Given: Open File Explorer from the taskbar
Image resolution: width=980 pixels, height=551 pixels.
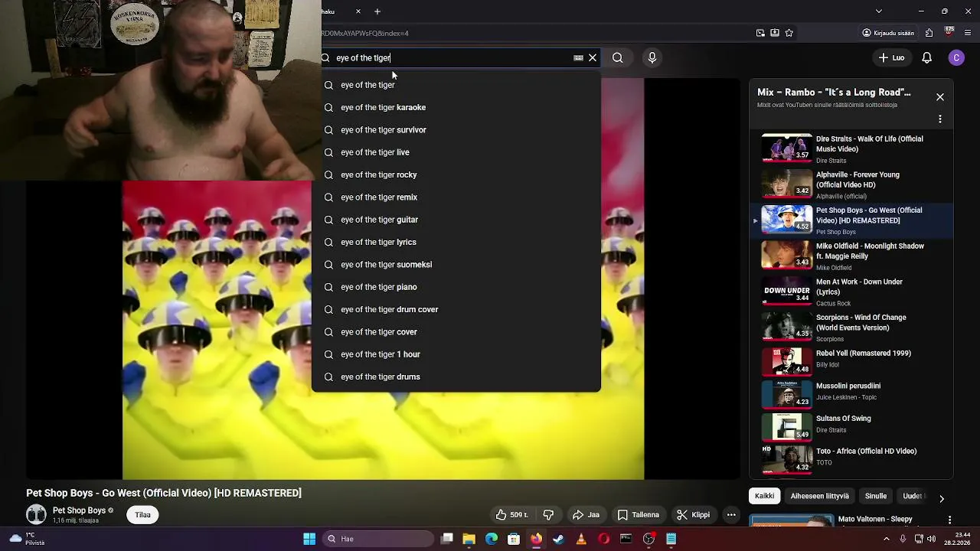Looking at the screenshot, I should (x=469, y=539).
